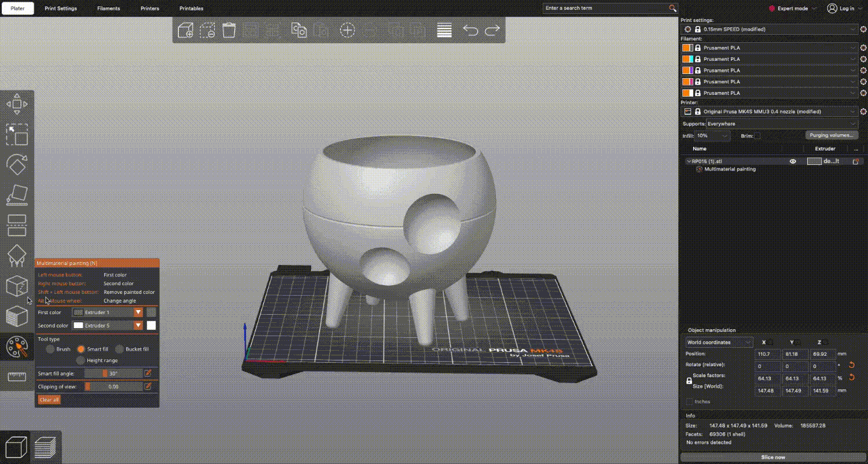Image resolution: width=868 pixels, height=464 pixels.
Task: Hide RP015 (1).stl via its eye toggle
Action: [x=793, y=161]
